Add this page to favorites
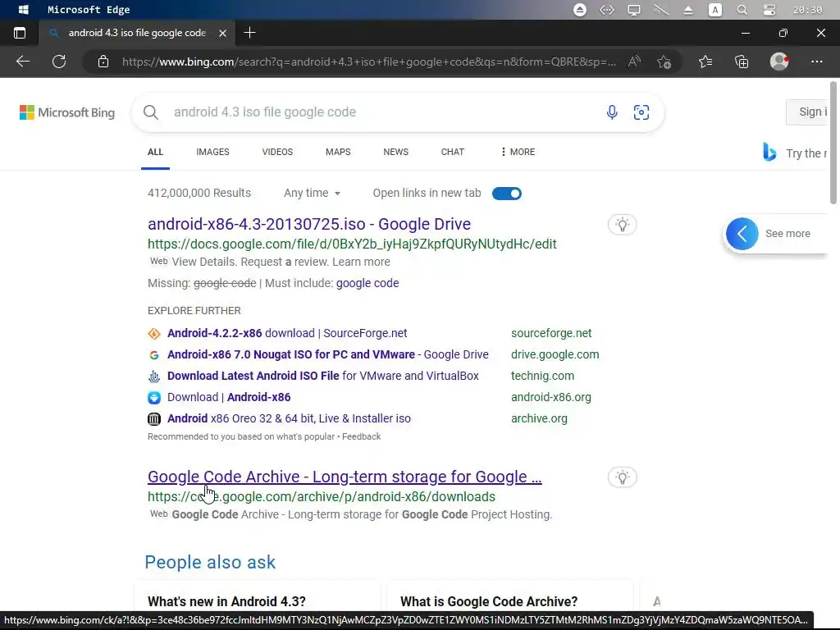The height and width of the screenshot is (630, 840). click(664, 62)
